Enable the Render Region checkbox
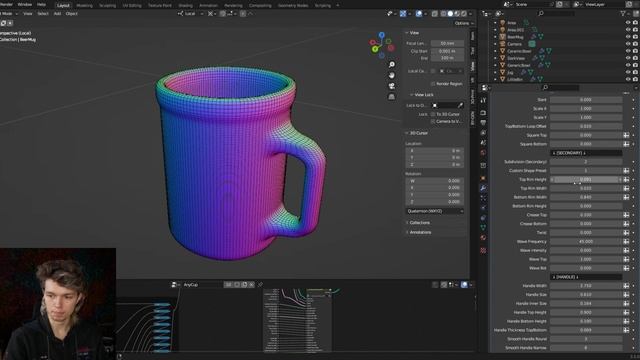The width and height of the screenshot is (640, 360). pyautogui.click(x=433, y=84)
